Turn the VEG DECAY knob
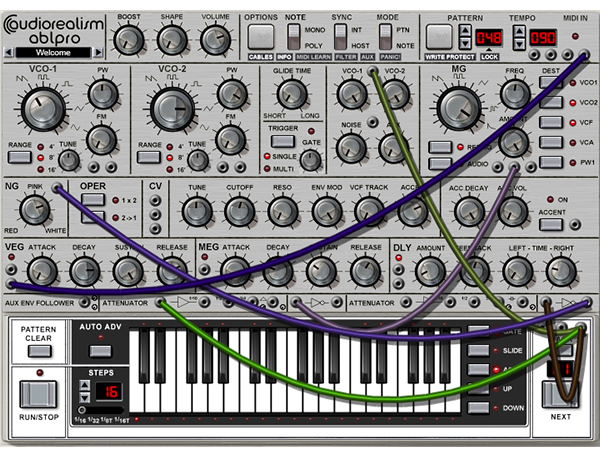Screen dimensions: 600x455 tap(85, 271)
